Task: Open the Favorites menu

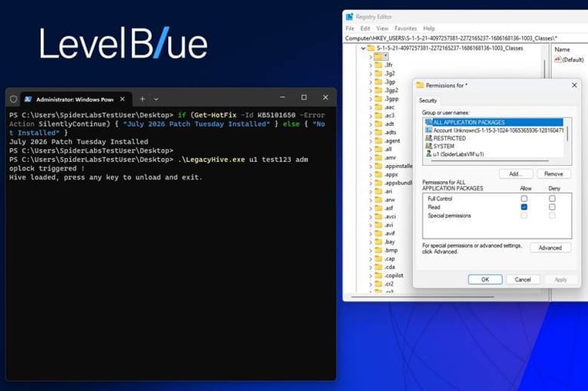Action: (405, 28)
